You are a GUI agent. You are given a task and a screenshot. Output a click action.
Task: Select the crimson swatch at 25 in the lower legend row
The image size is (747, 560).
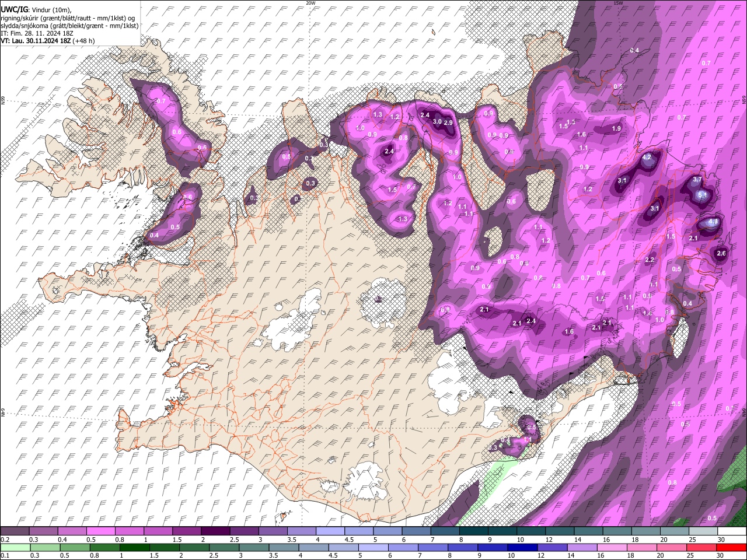[x=701, y=548]
